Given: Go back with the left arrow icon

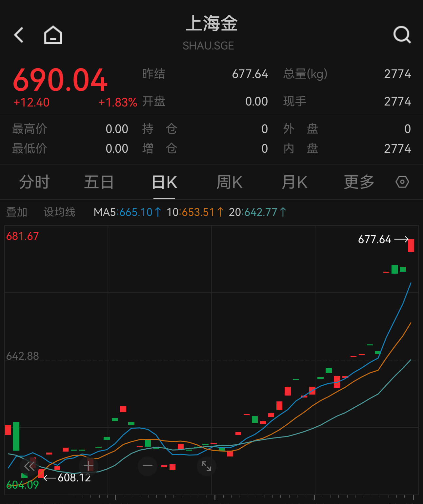Looking at the screenshot, I should (x=19, y=35).
